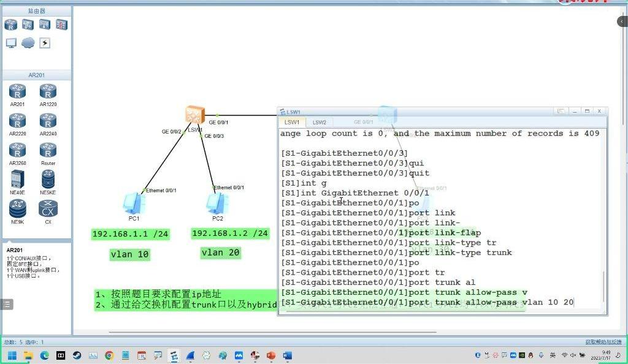Toggle the input language indicator 英
This screenshot has height=364, width=628.
(x=553, y=355)
